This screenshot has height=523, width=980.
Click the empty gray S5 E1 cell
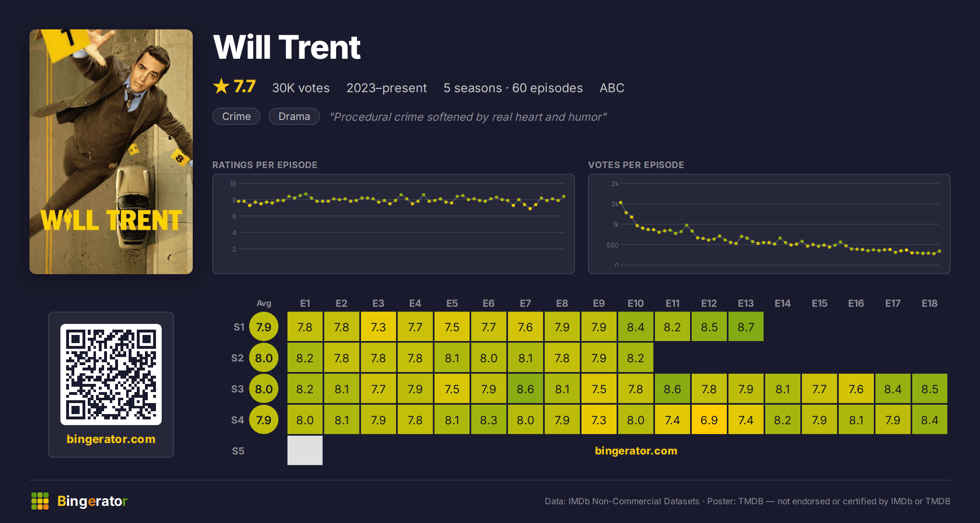305,450
